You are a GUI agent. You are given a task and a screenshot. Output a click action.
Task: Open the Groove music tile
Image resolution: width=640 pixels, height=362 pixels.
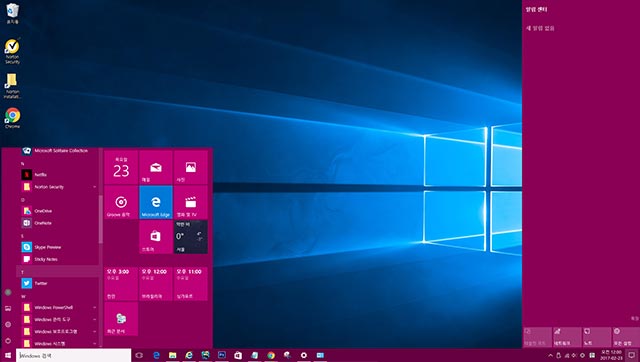click(121, 202)
